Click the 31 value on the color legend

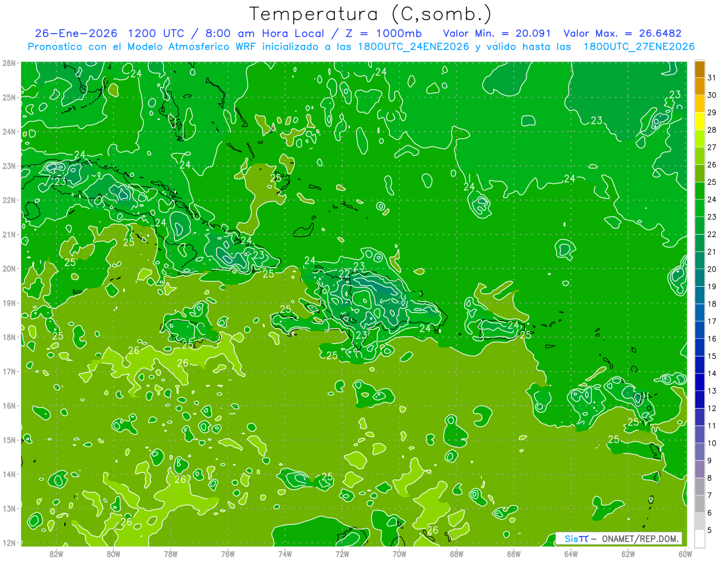tap(712, 78)
